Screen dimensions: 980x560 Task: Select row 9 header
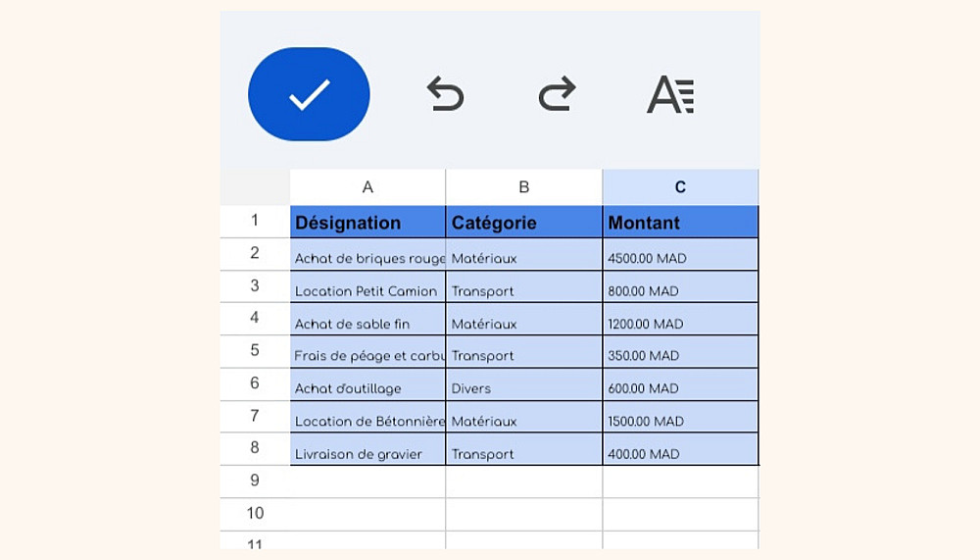click(255, 481)
